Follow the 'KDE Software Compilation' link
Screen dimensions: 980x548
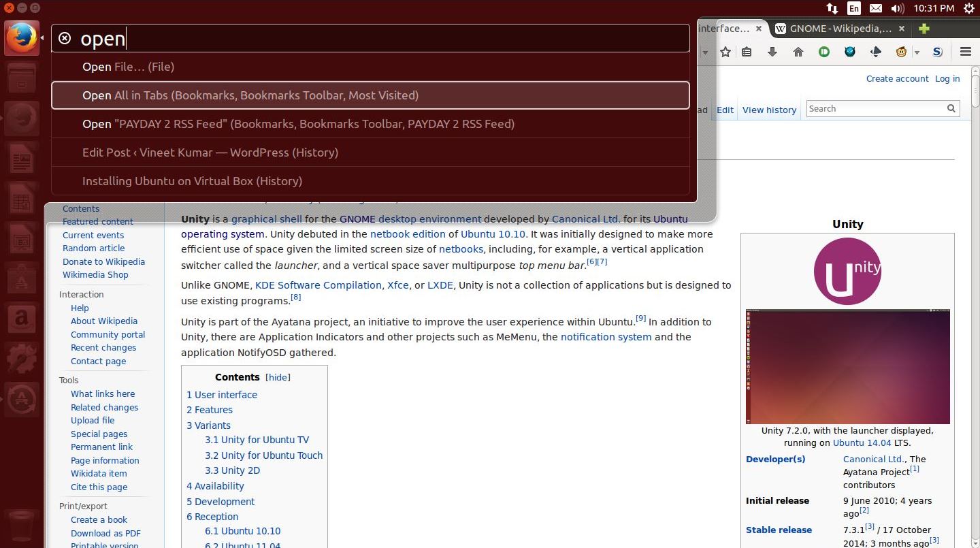click(x=318, y=285)
